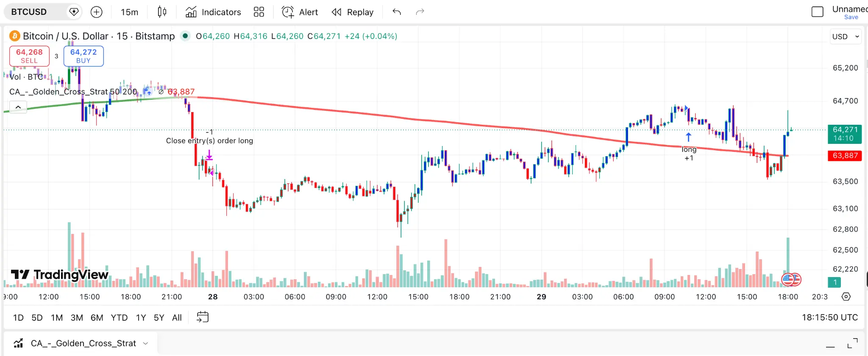
Task: Select the Vol · BTC legend
Action: [26, 77]
